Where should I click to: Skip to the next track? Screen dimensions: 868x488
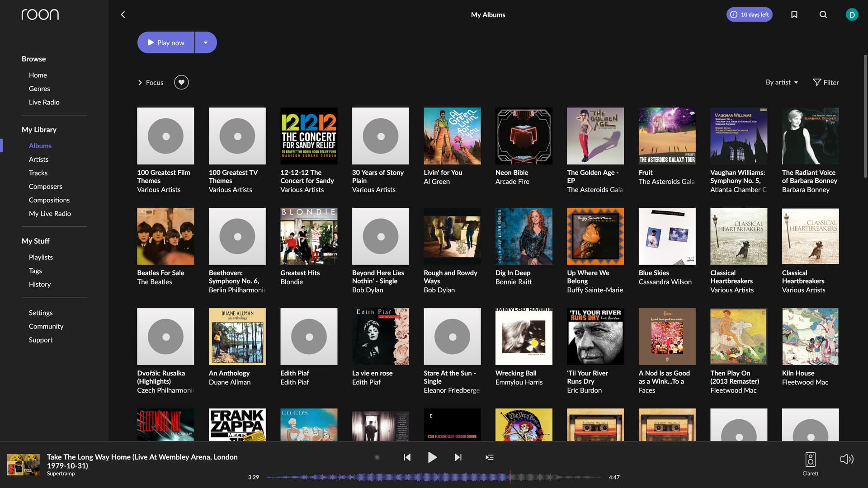click(x=458, y=457)
